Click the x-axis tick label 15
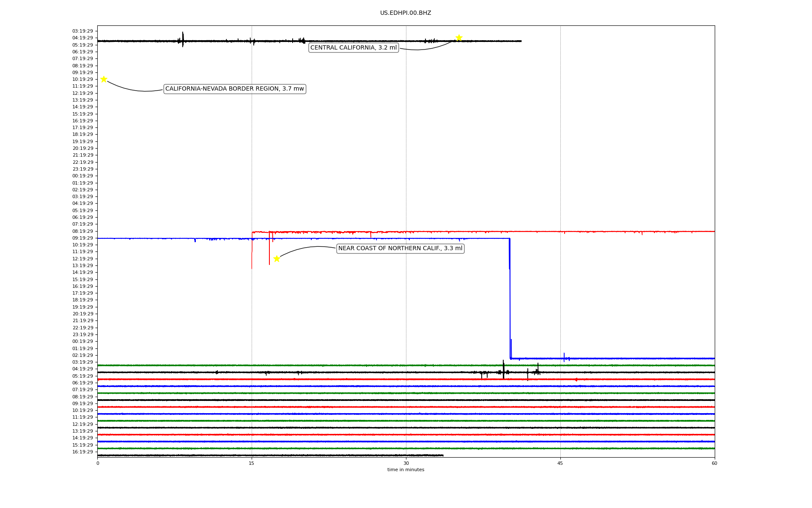 [252, 463]
